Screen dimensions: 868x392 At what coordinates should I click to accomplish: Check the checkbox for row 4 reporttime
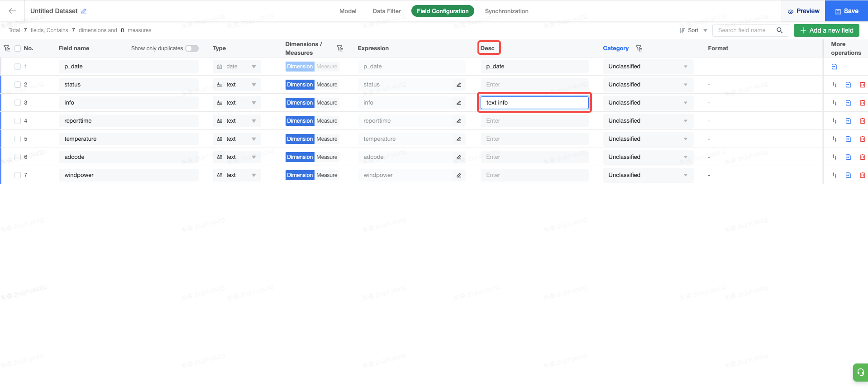click(18, 121)
